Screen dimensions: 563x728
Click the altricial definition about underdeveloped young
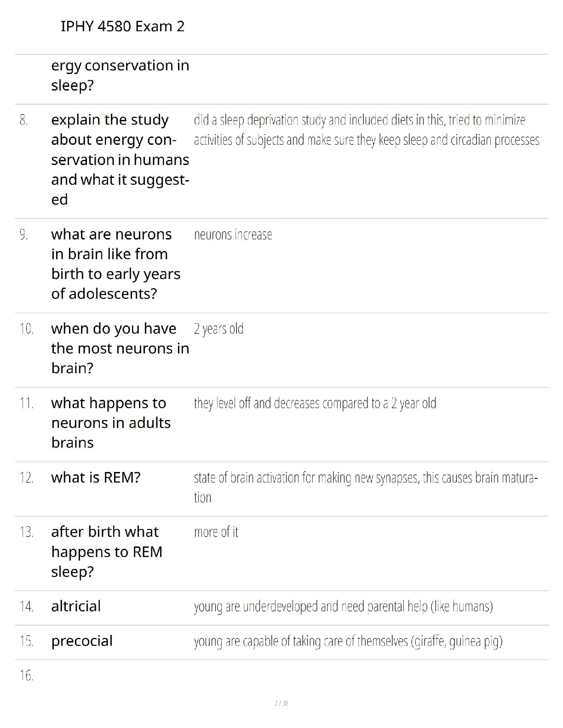tap(343, 607)
